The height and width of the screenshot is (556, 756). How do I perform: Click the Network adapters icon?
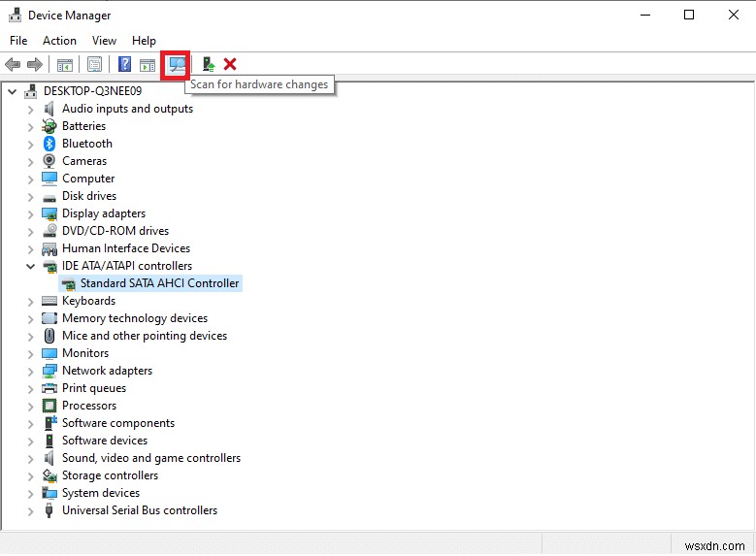click(x=49, y=371)
